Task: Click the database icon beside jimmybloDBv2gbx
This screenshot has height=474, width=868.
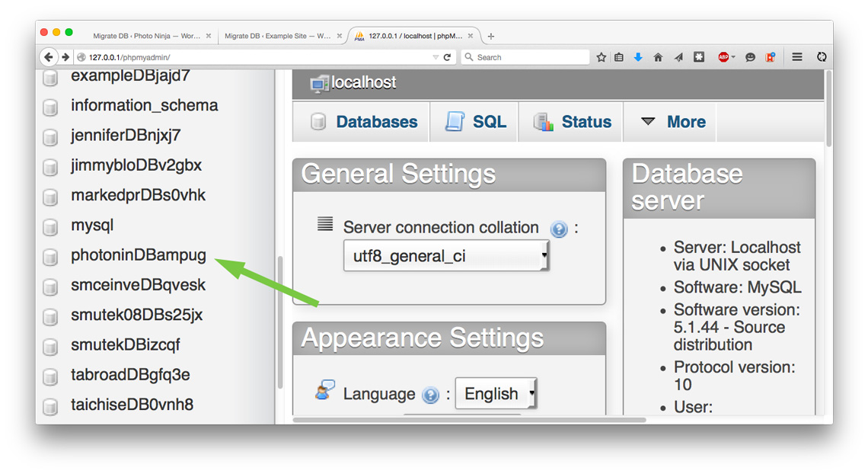Action: pos(50,166)
